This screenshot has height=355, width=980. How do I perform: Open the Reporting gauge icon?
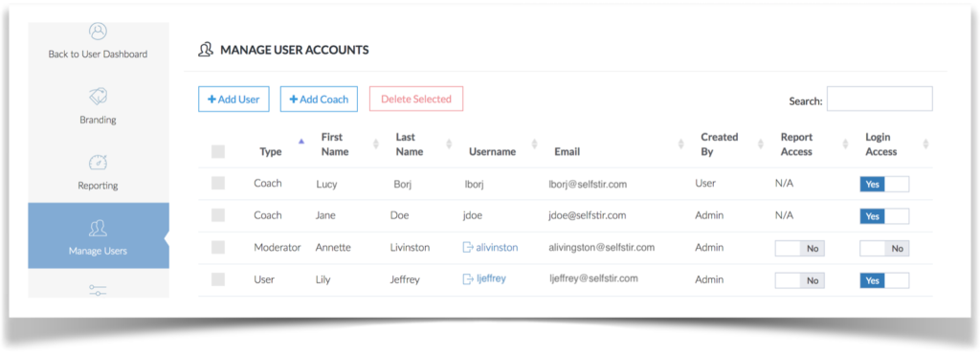point(99,163)
